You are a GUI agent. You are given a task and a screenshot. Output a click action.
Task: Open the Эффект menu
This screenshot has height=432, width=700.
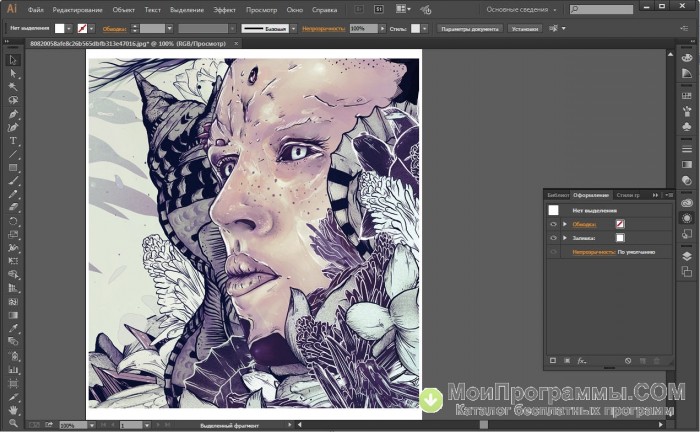coord(225,9)
